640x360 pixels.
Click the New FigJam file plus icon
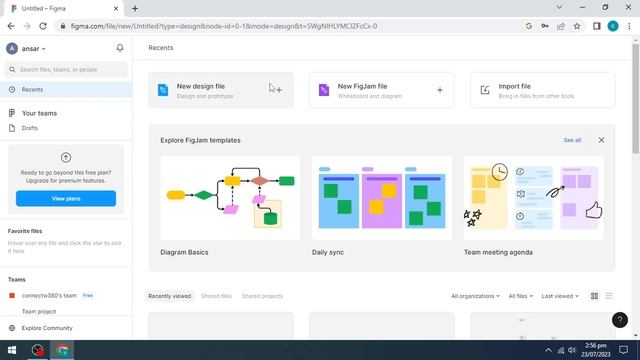tap(440, 90)
